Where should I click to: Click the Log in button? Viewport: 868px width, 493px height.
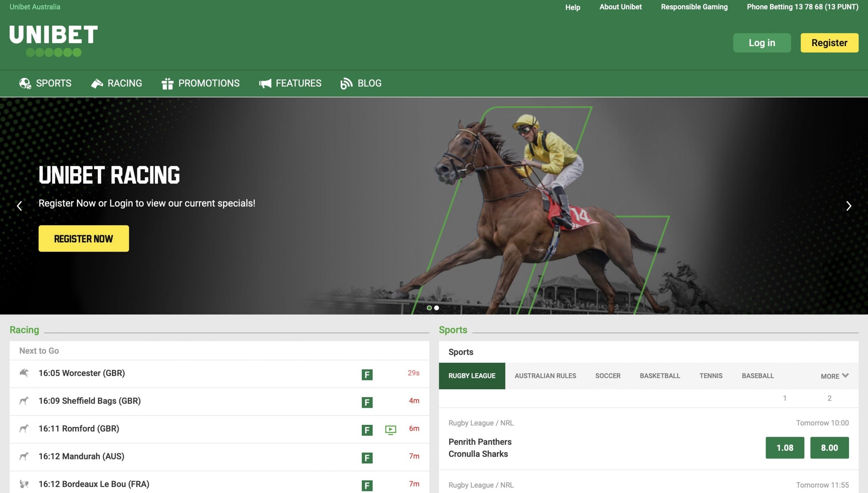(762, 43)
